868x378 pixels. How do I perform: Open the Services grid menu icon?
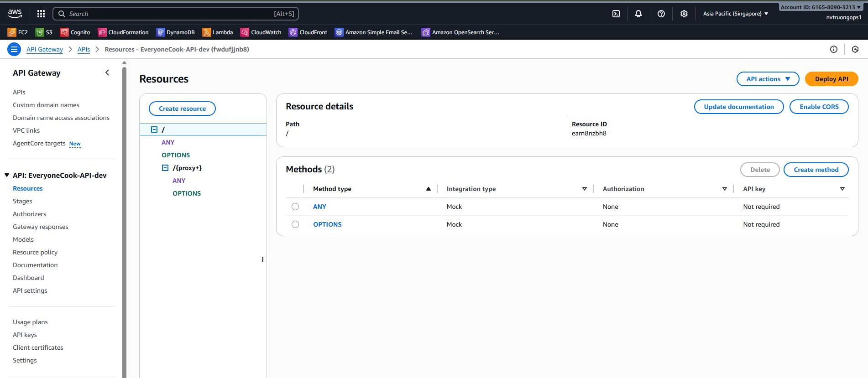[41, 14]
